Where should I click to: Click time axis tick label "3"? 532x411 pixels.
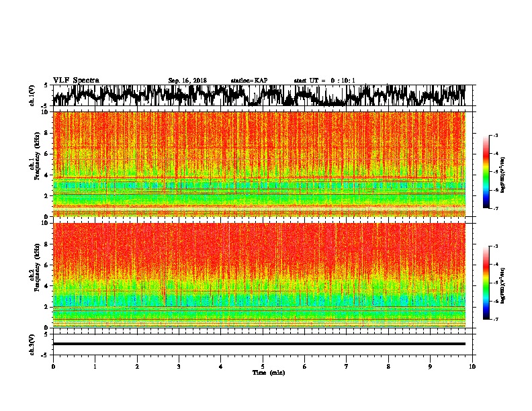pos(179,367)
